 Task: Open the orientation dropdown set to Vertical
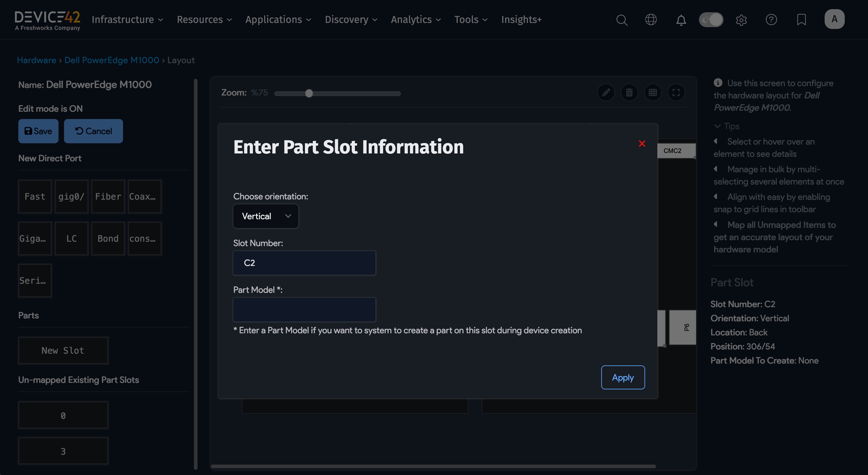pos(265,216)
